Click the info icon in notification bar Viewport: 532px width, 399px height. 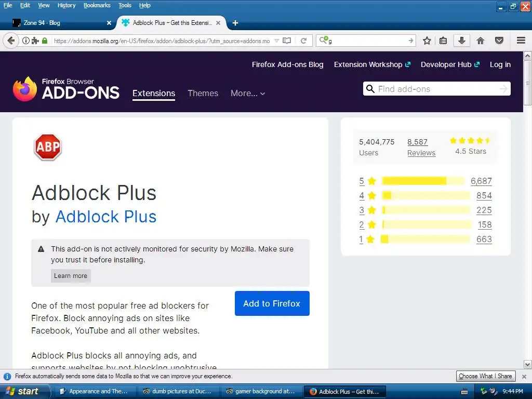tap(7, 376)
